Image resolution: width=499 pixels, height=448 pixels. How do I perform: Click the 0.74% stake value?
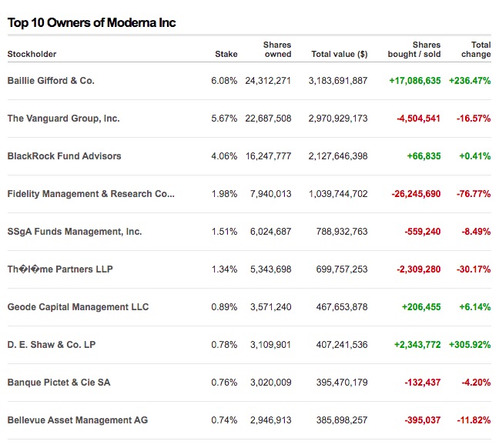point(224,420)
